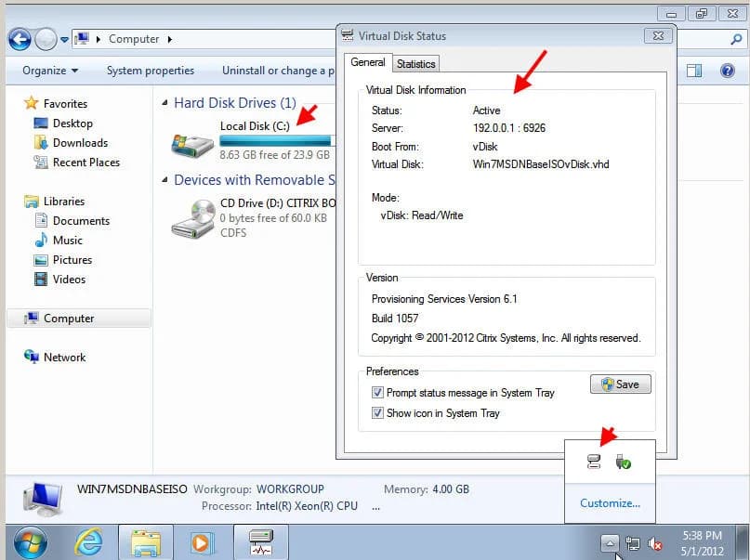Switch to the General tab

coord(367,62)
